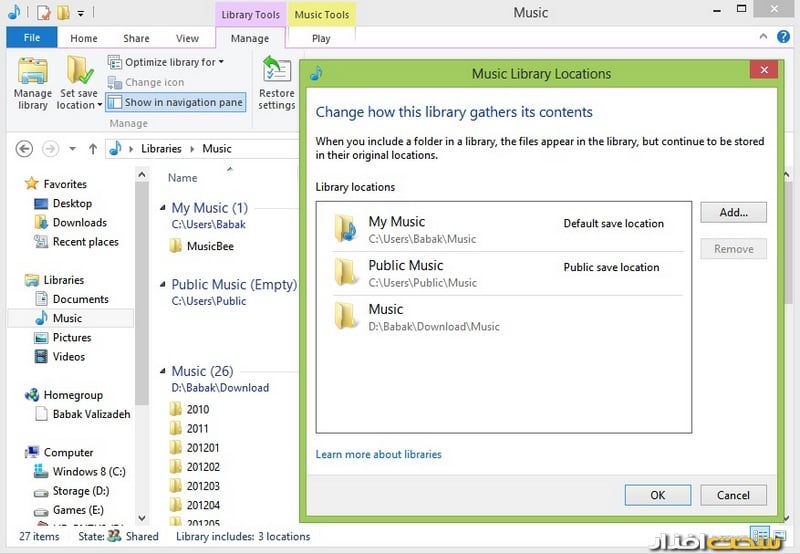Click the Manage library icon
The width and height of the screenshot is (800, 554).
33,82
